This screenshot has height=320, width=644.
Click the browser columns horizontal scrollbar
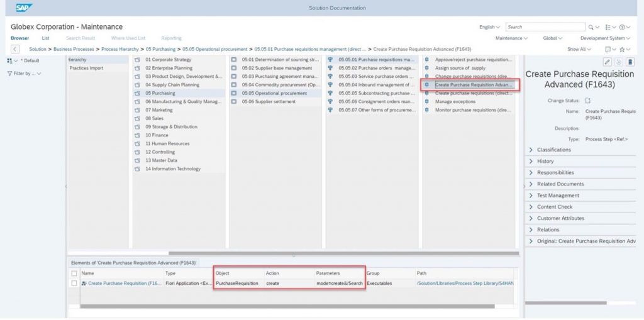(344, 253)
